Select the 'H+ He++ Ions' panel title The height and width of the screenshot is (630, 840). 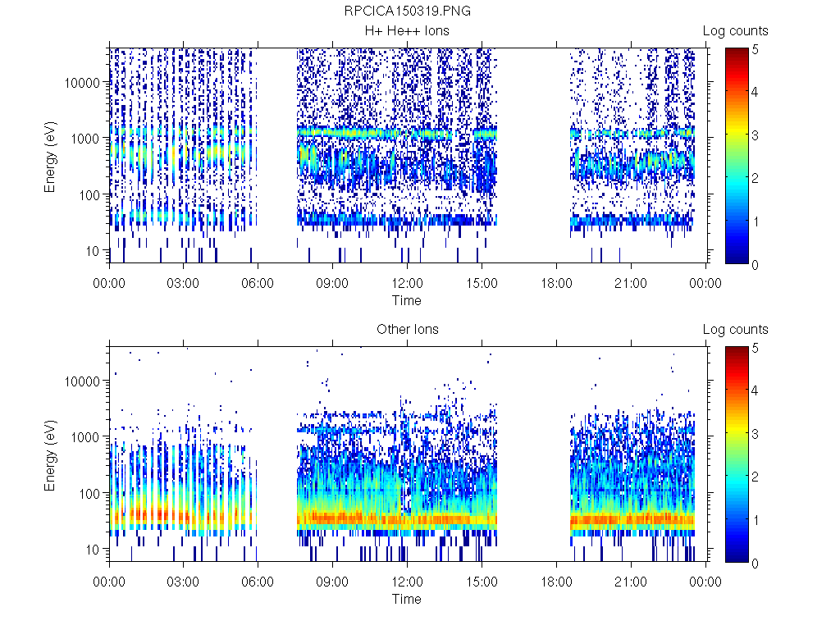[407, 31]
